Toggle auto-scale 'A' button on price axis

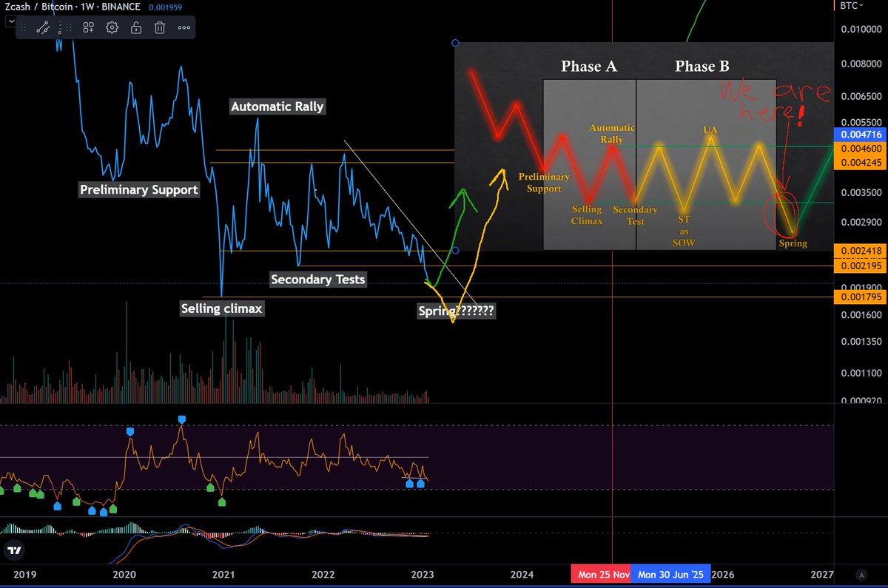click(x=861, y=574)
